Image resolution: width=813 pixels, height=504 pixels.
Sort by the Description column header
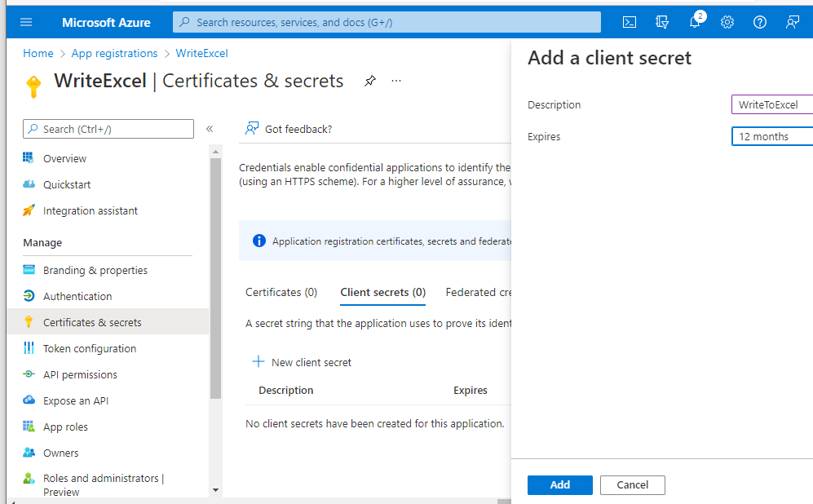286,390
